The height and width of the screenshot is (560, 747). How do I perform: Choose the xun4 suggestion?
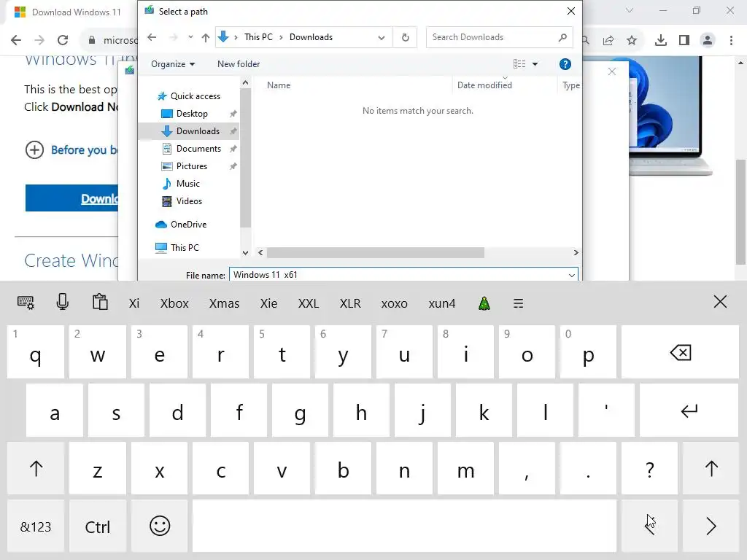[441, 303]
